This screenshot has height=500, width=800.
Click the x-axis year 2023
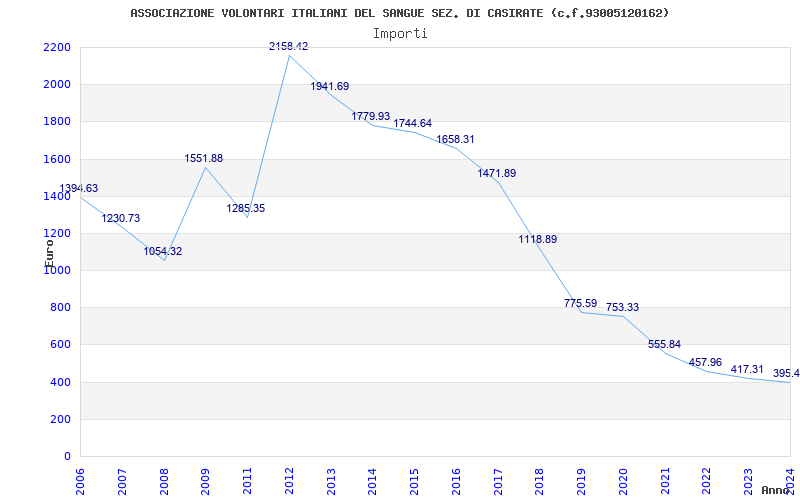point(749,481)
